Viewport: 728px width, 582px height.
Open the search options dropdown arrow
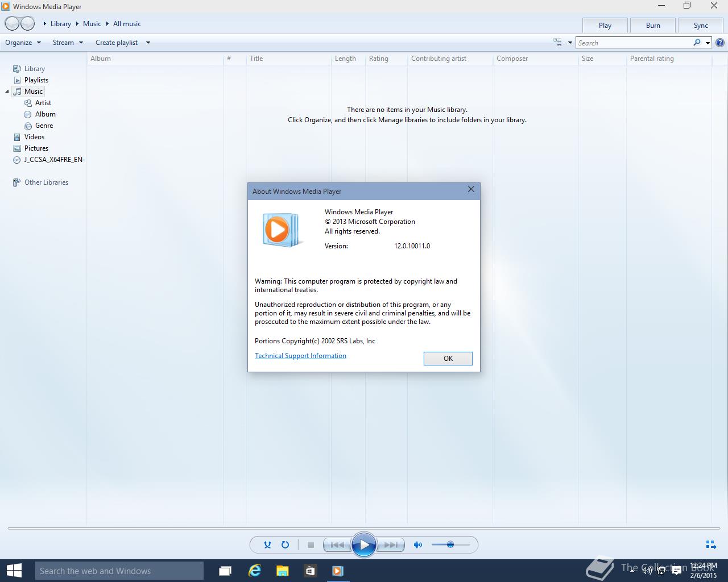(708, 43)
